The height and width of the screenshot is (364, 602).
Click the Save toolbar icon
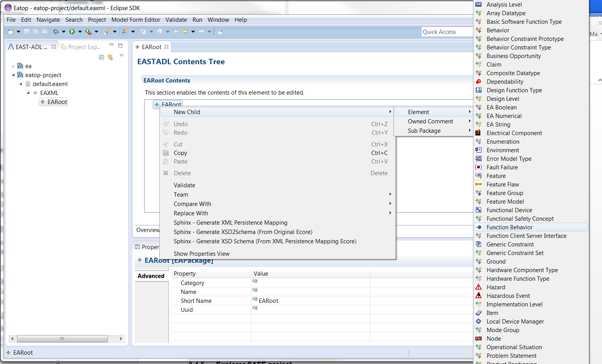point(26,32)
